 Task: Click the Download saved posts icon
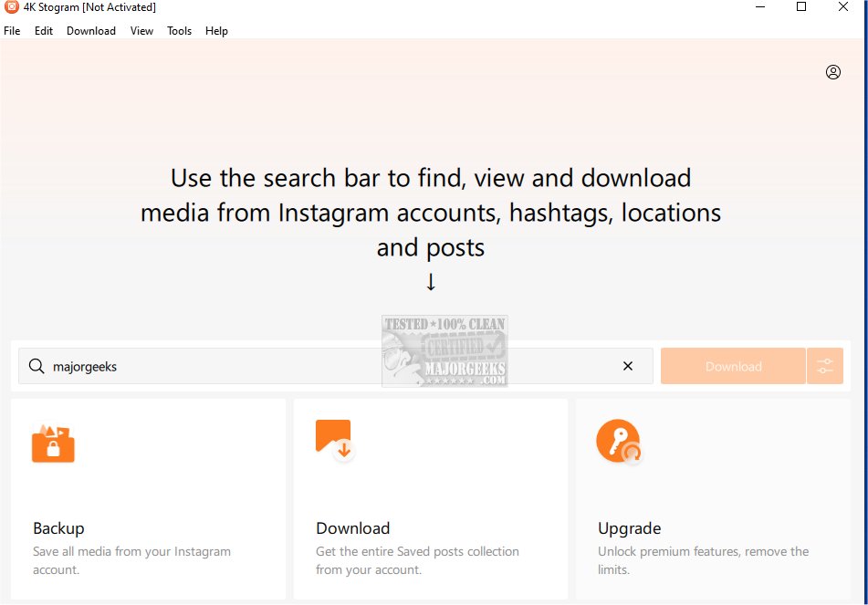[334, 440]
